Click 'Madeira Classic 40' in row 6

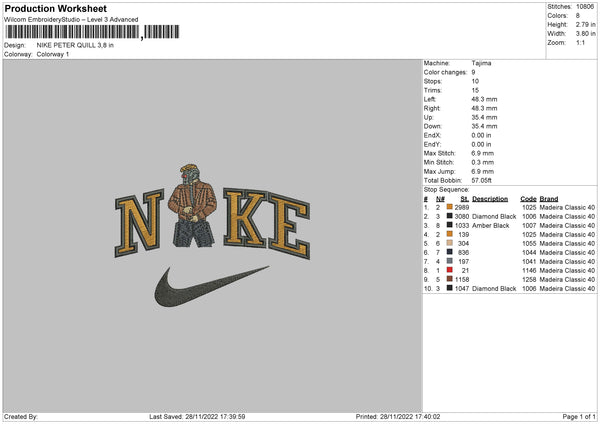click(x=567, y=252)
